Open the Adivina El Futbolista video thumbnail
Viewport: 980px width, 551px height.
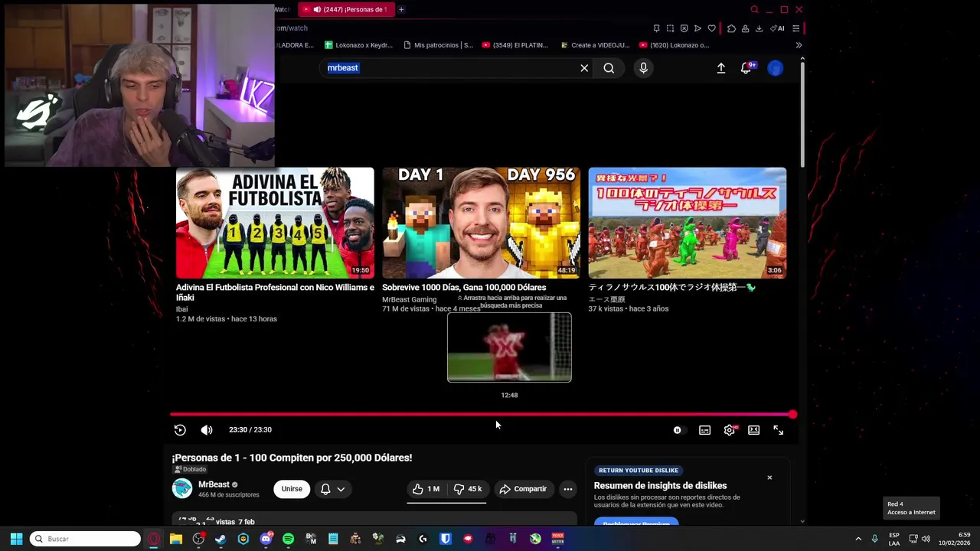[x=275, y=223]
